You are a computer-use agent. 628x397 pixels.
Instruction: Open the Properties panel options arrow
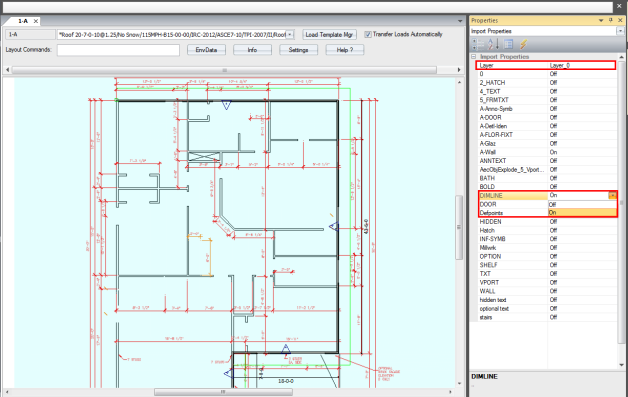(601, 20)
